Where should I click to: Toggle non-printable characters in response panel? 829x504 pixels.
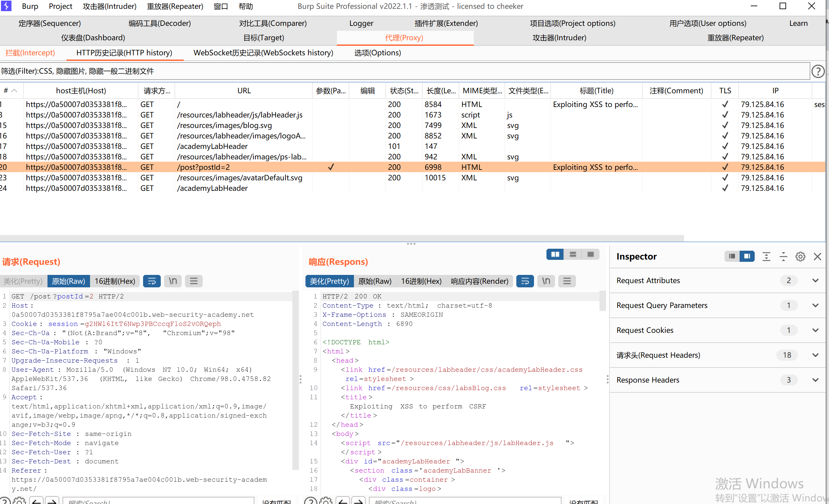point(546,281)
